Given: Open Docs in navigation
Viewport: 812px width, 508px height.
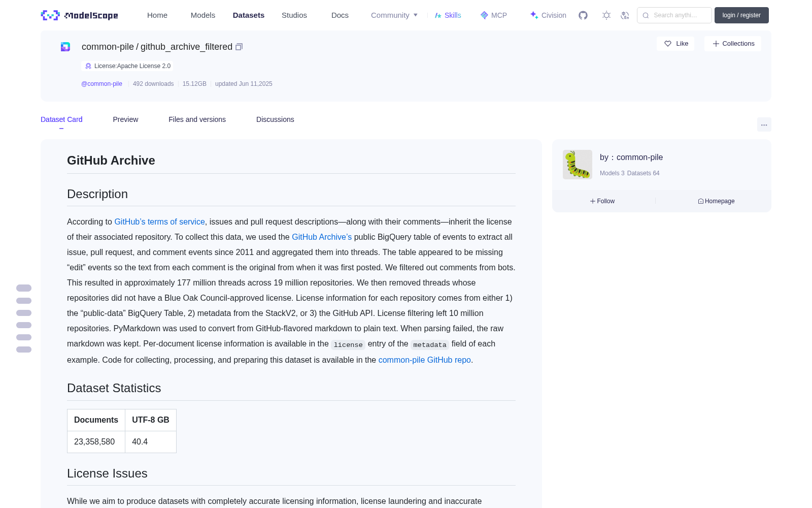Looking at the screenshot, I should (340, 15).
